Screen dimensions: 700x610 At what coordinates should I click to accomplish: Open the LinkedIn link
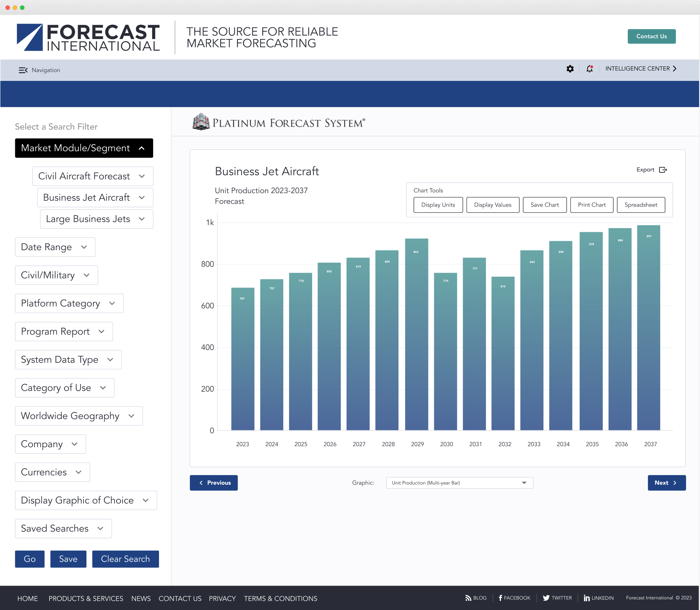pos(599,598)
